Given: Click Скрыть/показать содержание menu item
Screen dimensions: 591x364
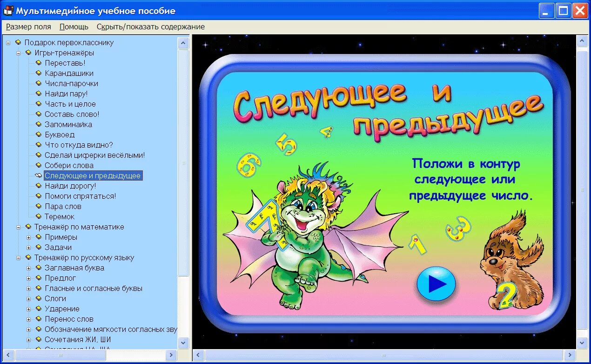Looking at the screenshot, I should [x=150, y=27].
